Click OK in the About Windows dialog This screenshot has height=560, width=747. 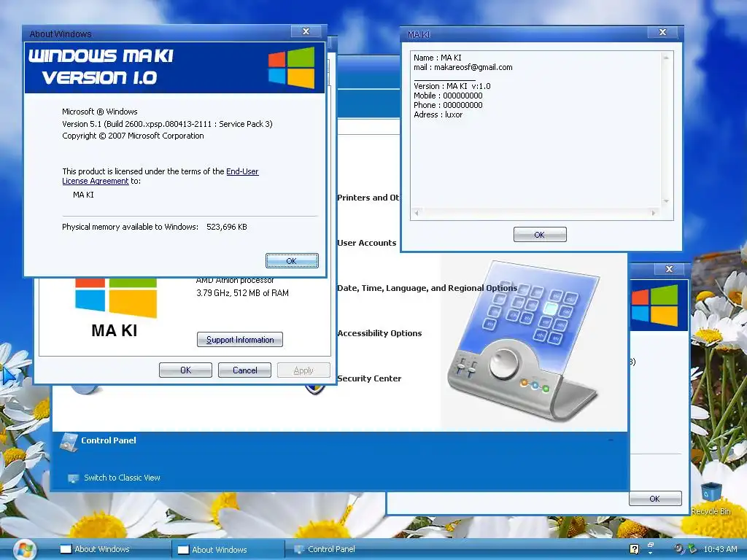[x=292, y=261]
